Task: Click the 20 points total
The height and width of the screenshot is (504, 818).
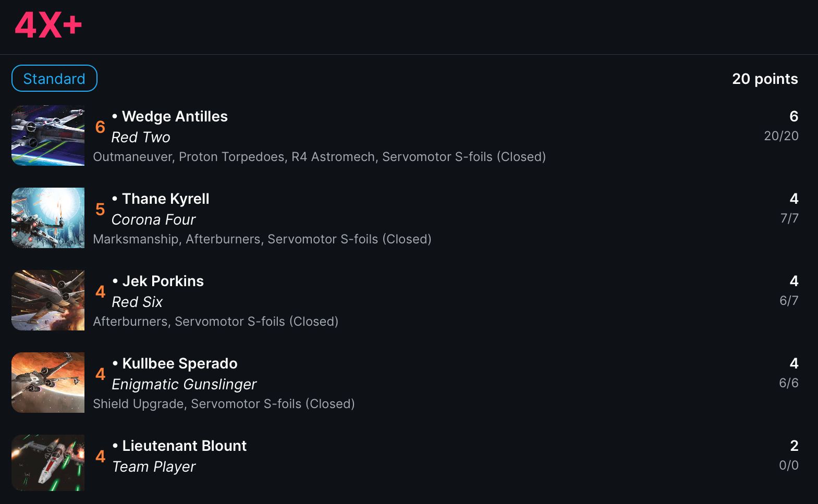Action: (x=765, y=79)
